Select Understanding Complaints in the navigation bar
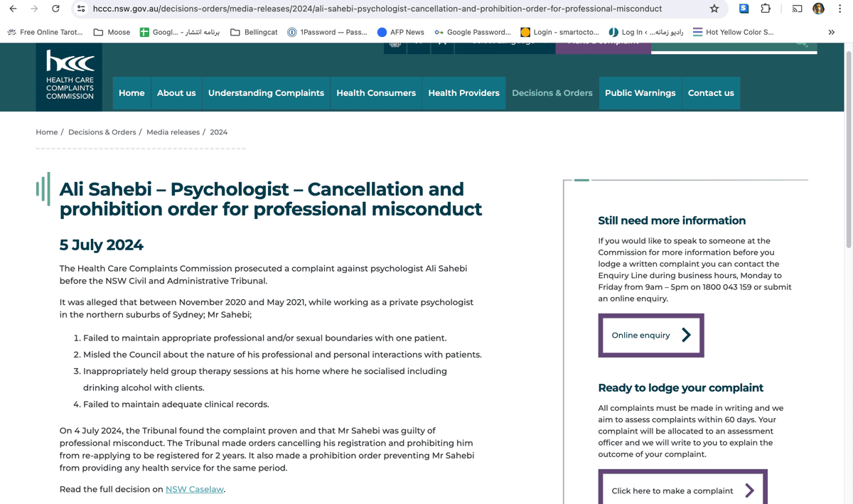853x504 pixels. click(x=266, y=93)
